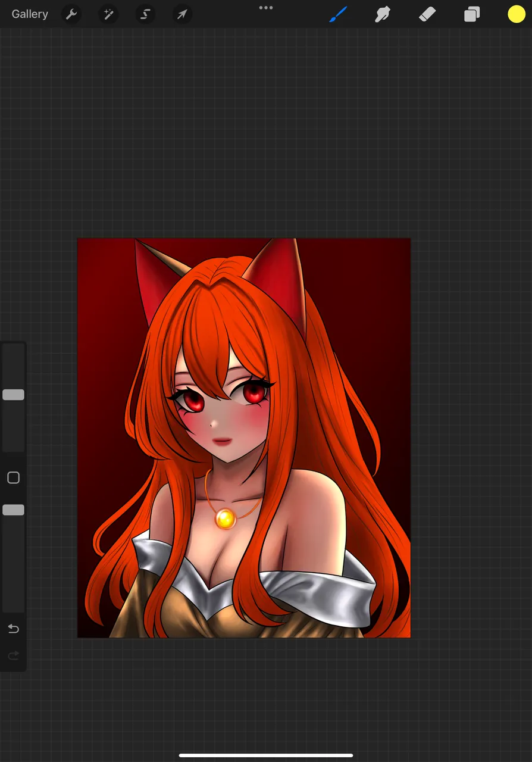
Task: Click the brush size slider handle
Action: click(x=13, y=395)
